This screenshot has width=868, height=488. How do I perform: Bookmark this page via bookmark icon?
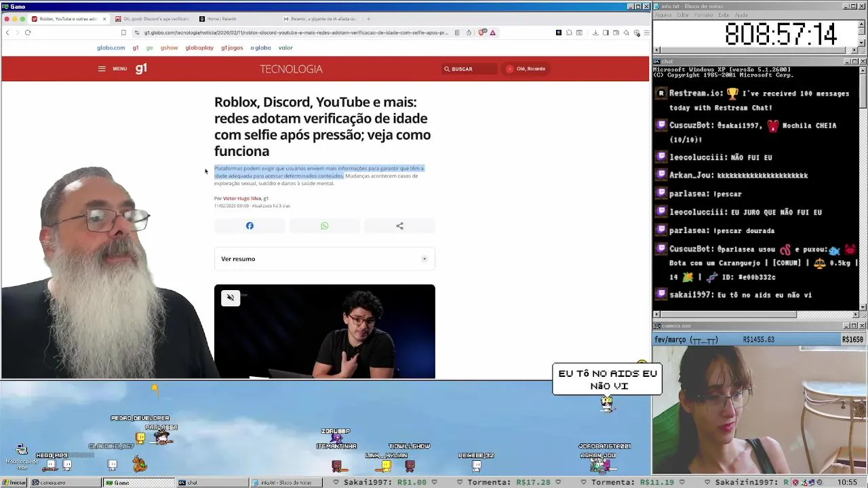click(x=123, y=33)
